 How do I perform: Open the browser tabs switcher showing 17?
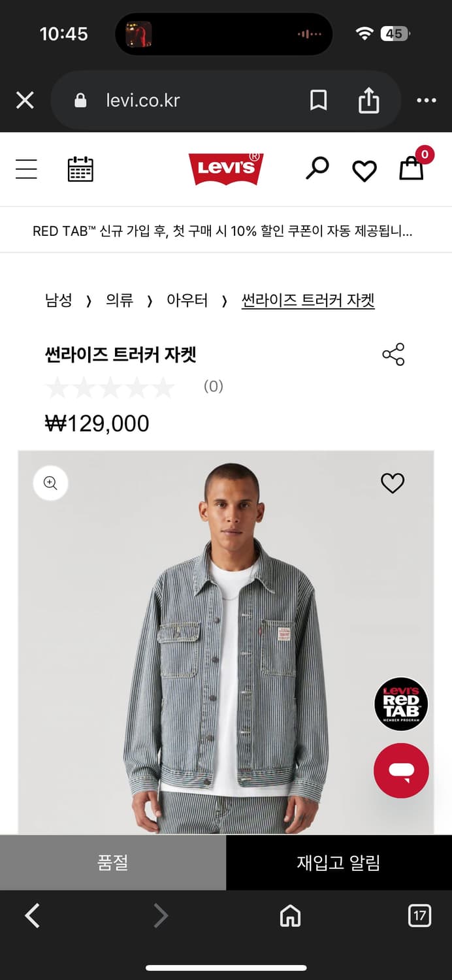(419, 915)
